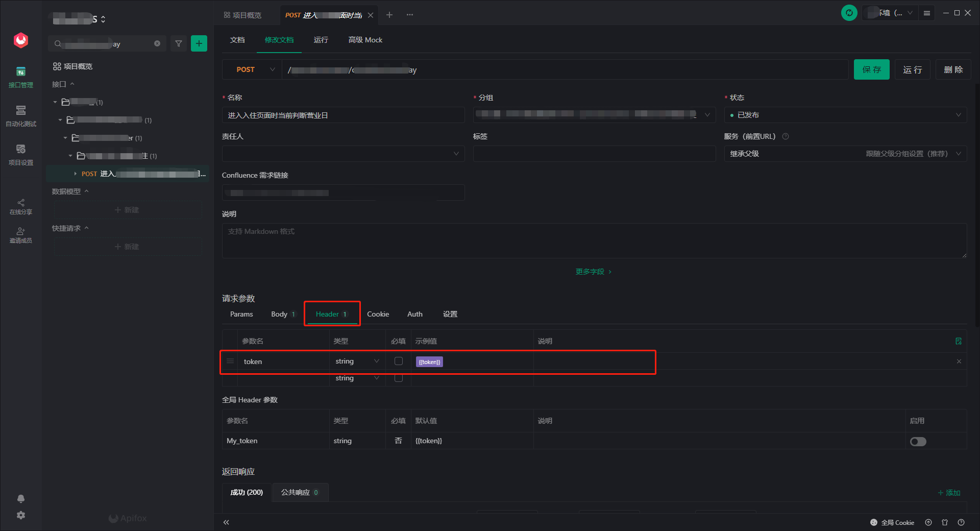Open the environment selector dropdown
Screen dimensions: 980x531
point(891,13)
